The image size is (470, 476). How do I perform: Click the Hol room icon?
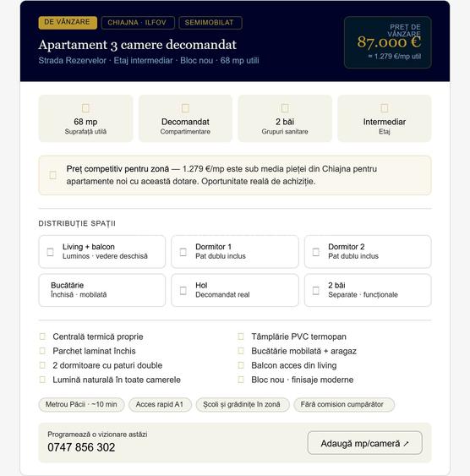[183, 290]
